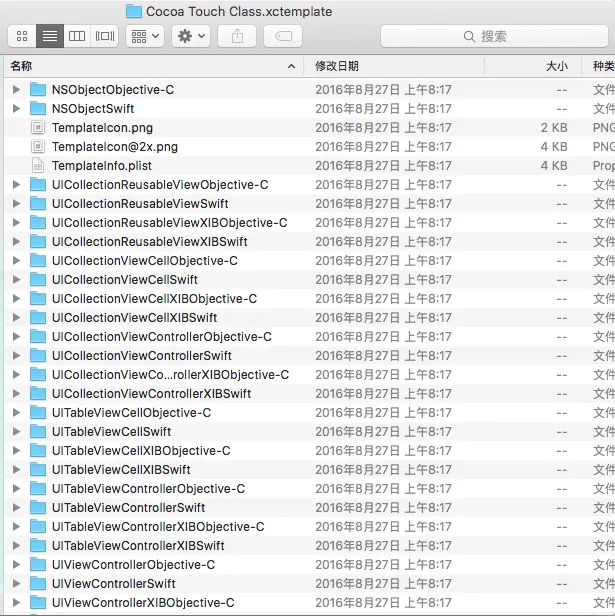Click the UICollectionViewCellXIBSwift folder icon

tap(38, 317)
